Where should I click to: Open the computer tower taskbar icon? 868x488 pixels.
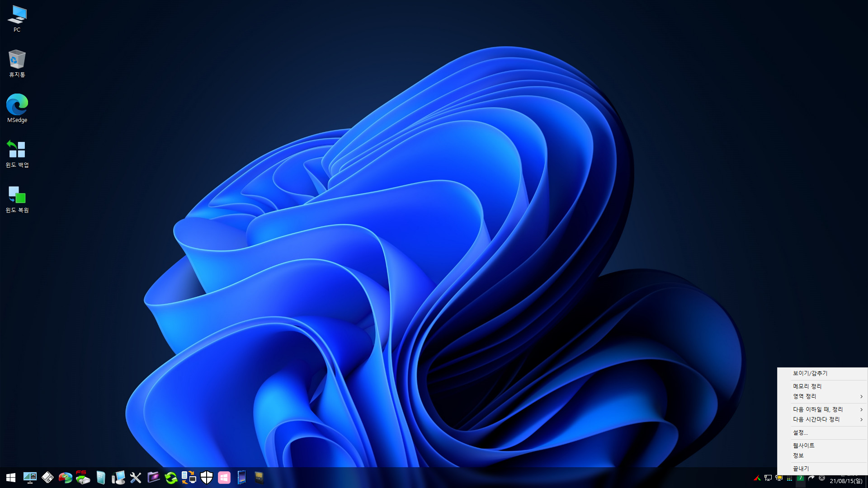(x=118, y=478)
